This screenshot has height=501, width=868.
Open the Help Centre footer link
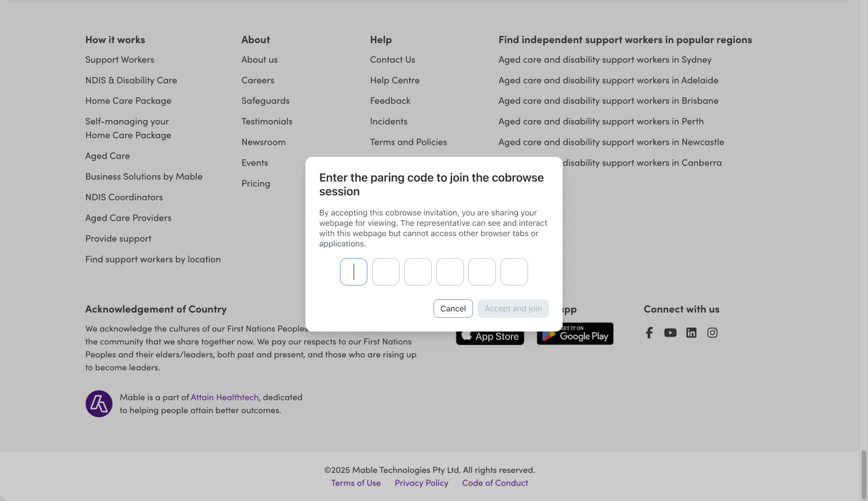coord(395,80)
